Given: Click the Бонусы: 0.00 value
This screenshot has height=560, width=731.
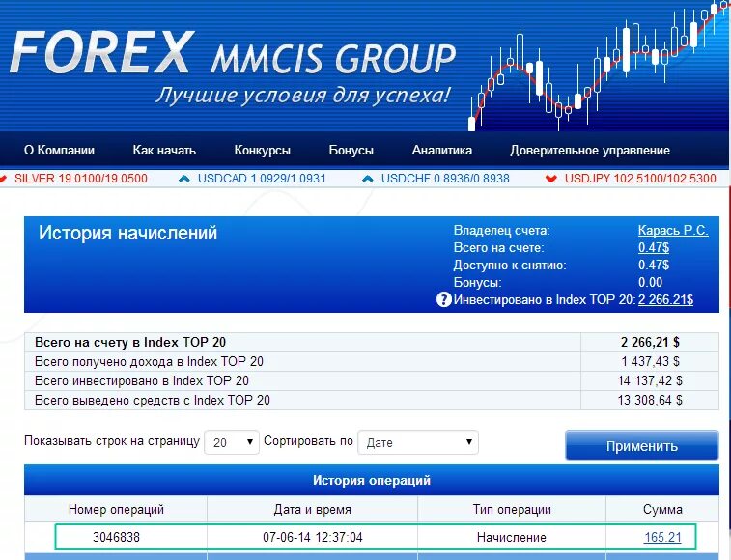Looking at the screenshot, I should [650, 282].
